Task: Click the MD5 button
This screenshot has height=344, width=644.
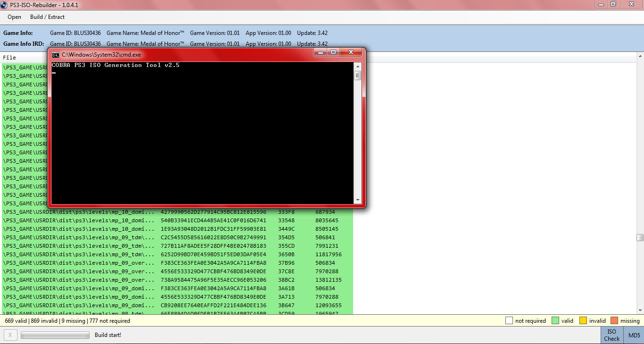Action: click(x=634, y=335)
